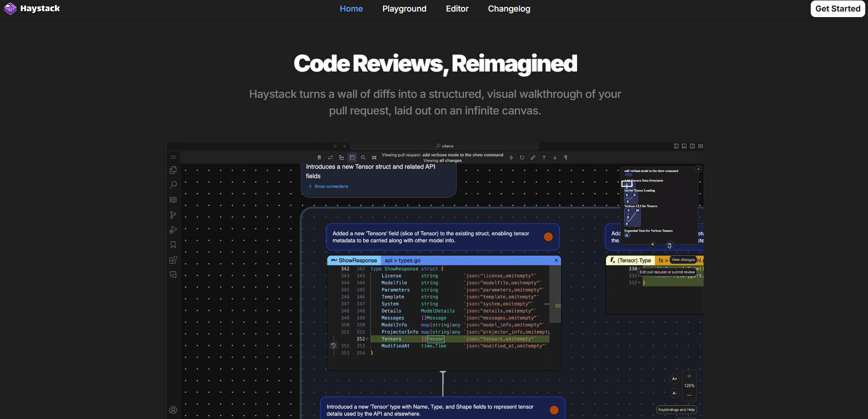Open next item with the minimap right arrow
This screenshot has width=868, height=419.
[670, 245]
